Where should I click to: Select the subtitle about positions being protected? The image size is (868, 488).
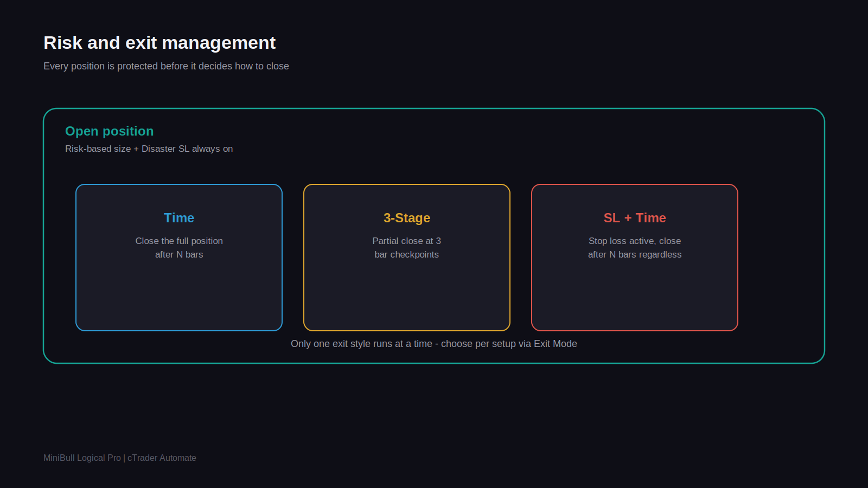[x=166, y=66]
